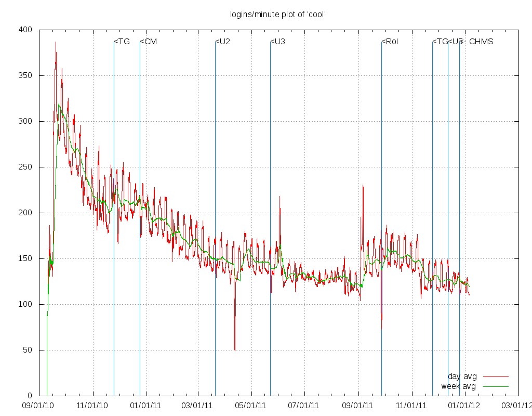Click the "<CM" marker label
532x416 pixels.
[149, 42]
